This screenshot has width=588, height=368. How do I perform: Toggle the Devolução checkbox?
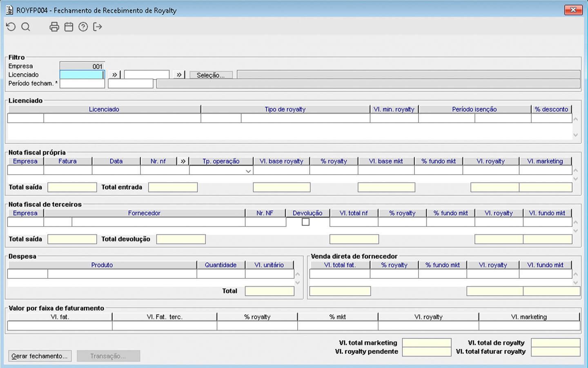point(305,222)
